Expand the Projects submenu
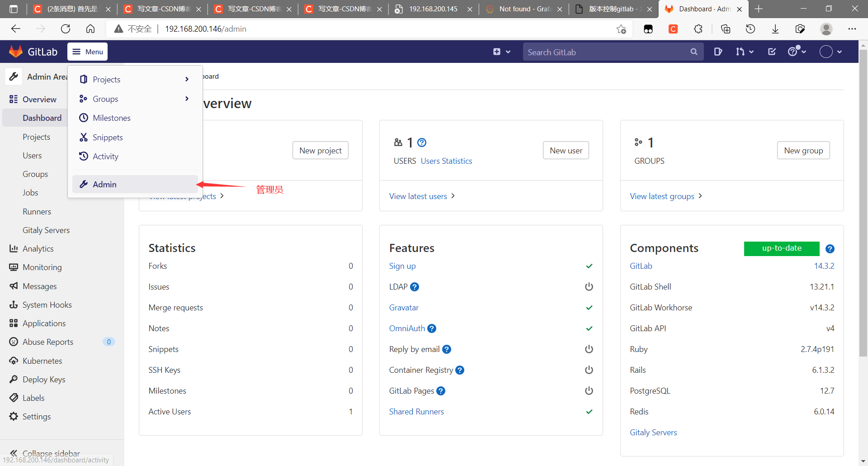This screenshot has height=466, width=868. point(135,79)
